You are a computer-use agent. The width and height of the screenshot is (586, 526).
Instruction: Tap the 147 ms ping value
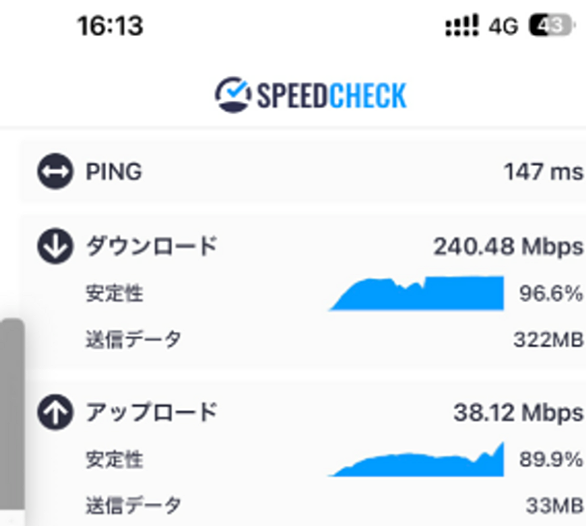(x=543, y=172)
